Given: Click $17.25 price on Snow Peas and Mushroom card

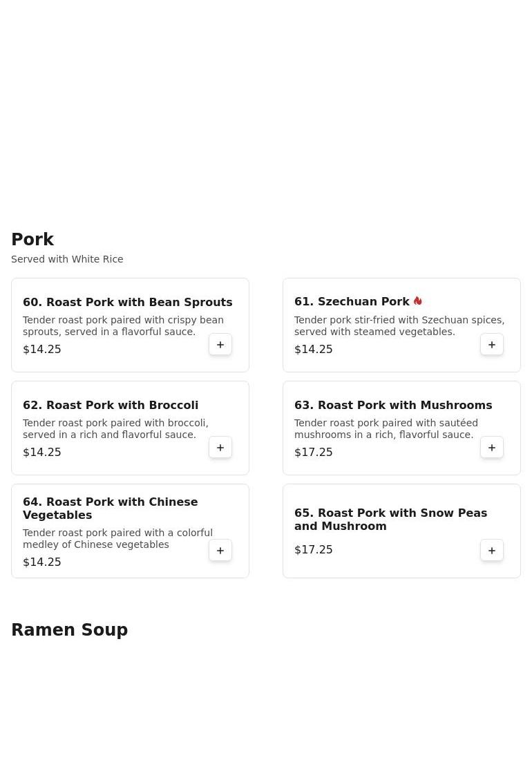Looking at the screenshot, I should [x=314, y=550].
